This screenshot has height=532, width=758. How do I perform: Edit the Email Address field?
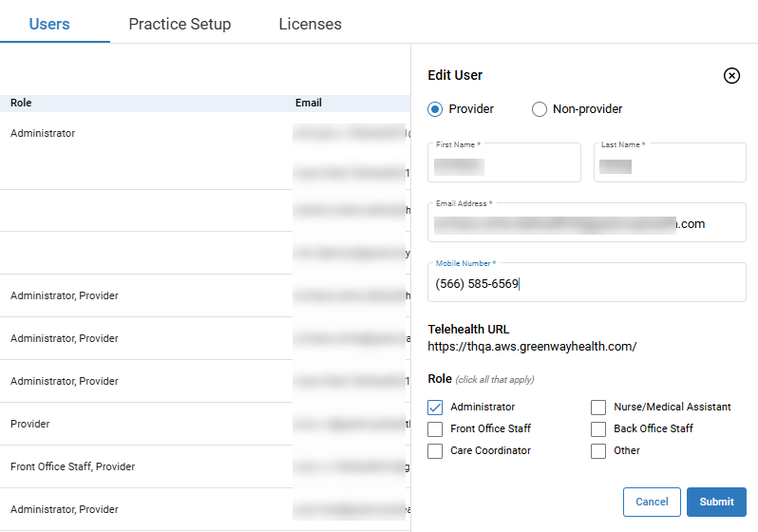(586, 224)
